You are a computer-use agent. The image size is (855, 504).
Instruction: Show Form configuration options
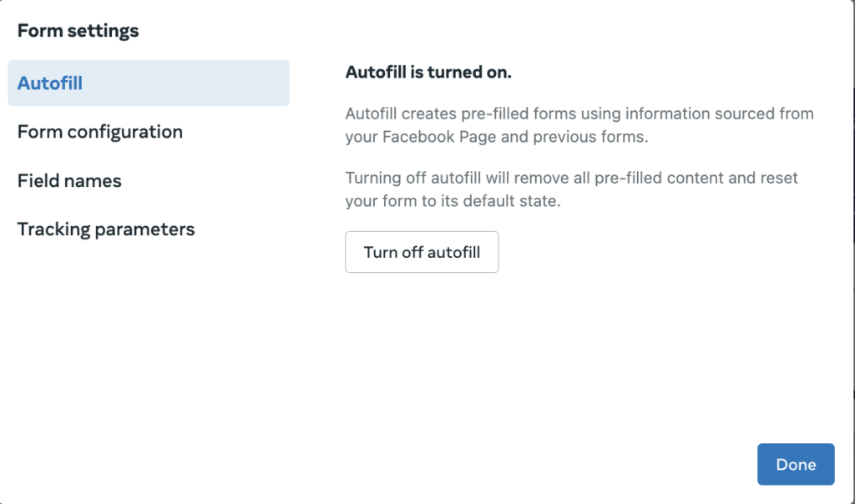[x=100, y=132]
